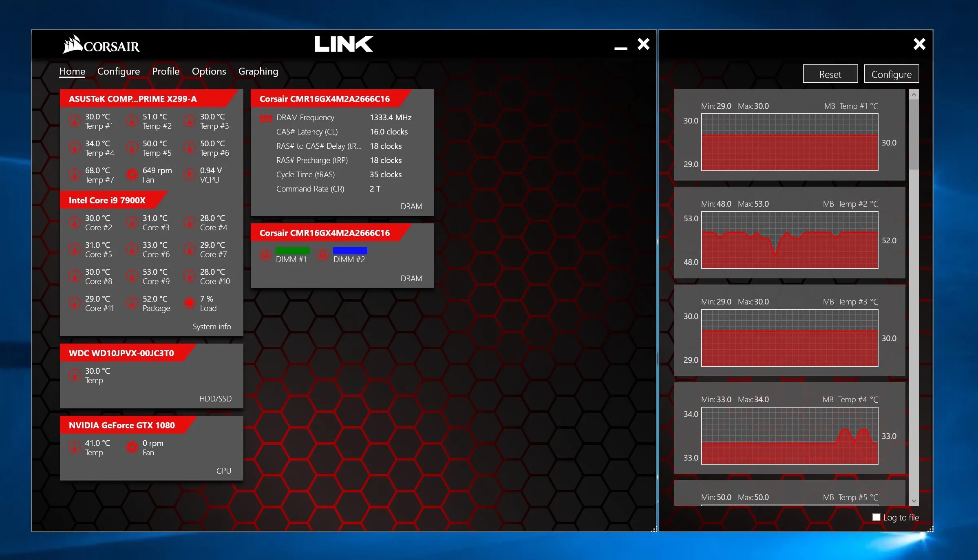Click the CAS# Latency (CL) row
Screen dimensions: 978x560
342,132
